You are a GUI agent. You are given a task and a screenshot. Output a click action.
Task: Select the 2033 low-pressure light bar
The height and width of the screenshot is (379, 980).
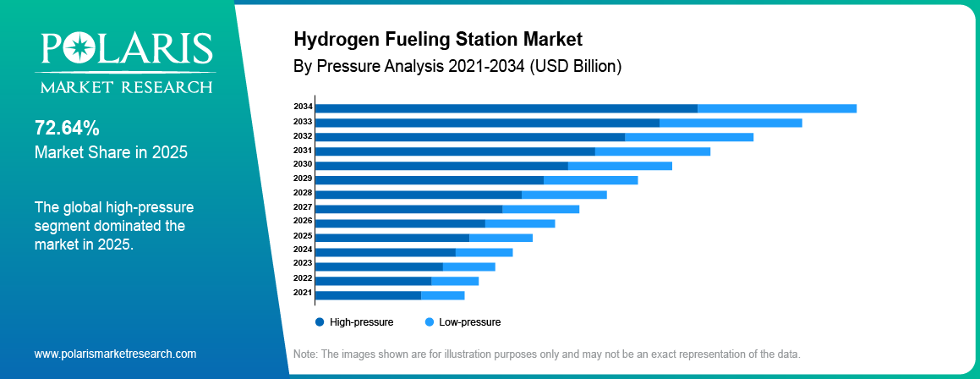coord(731,124)
